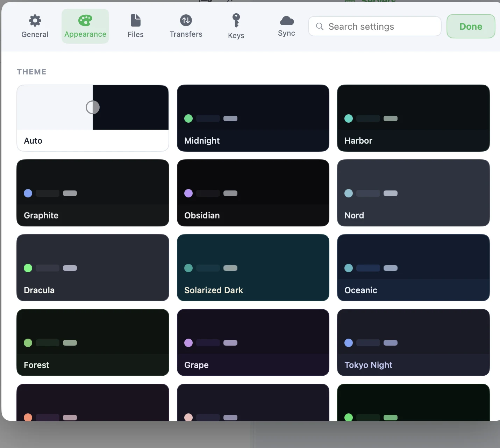This screenshot has height=448, width=500.
Task: Open the General settings gear icon
Action: tap(35, 21)
